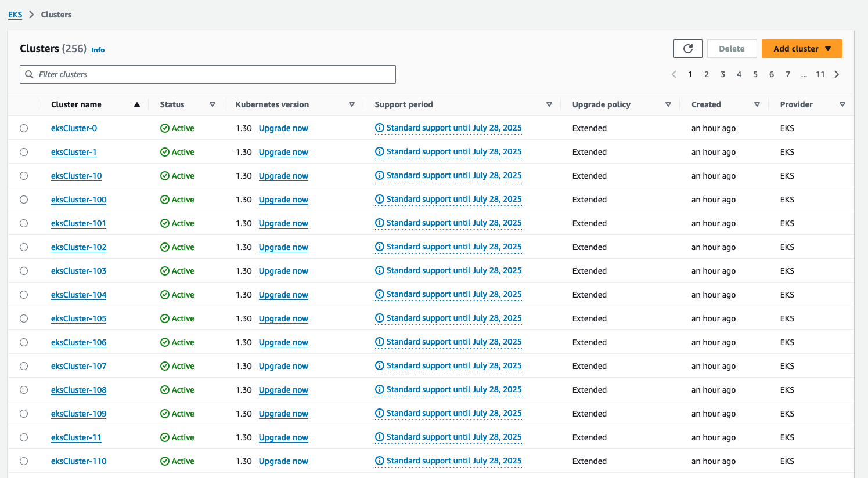Viewport: 868px width, 478px height.
Task: Click Active status check icon for eksCluster-0
Action: (x=165, y=128)
